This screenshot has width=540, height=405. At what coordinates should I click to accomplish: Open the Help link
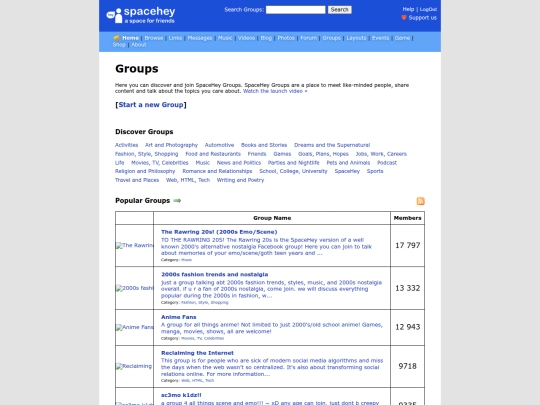[x=408, y=9]
